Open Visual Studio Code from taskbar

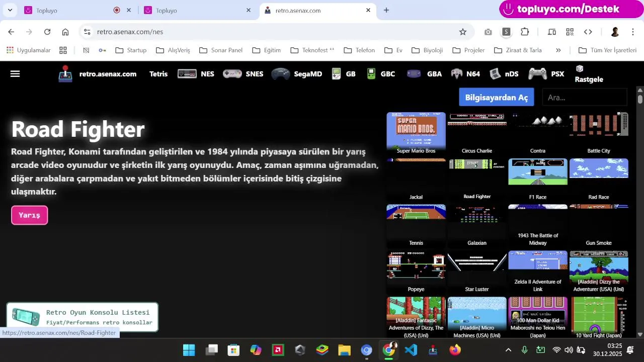pos(411,350)
